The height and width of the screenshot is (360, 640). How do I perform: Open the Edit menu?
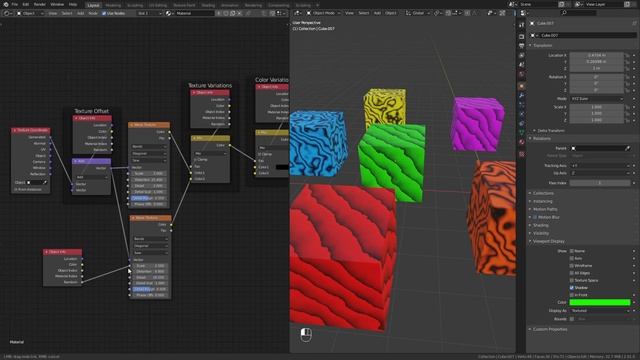click(x=26, y=4)
